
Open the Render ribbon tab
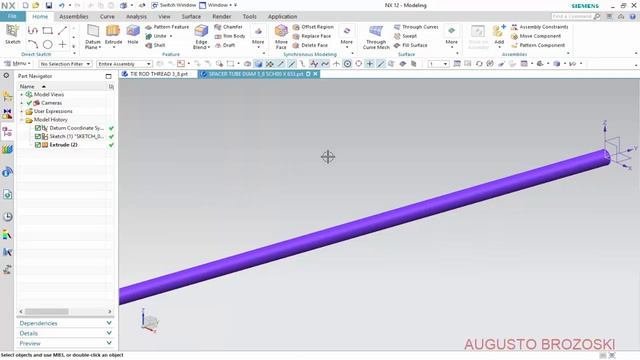tap(222, 16)
